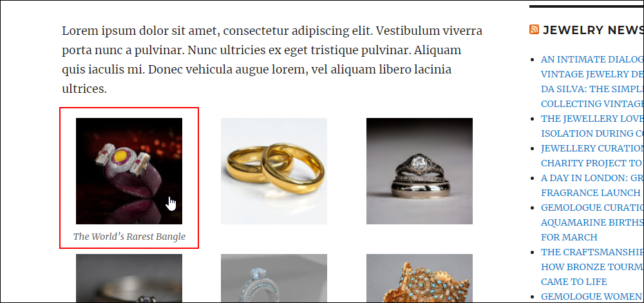Viewport: 644px width, 303px height.
Task: Click the 'Fragrance Launch' link text line
Action: [x=591, y=192]
